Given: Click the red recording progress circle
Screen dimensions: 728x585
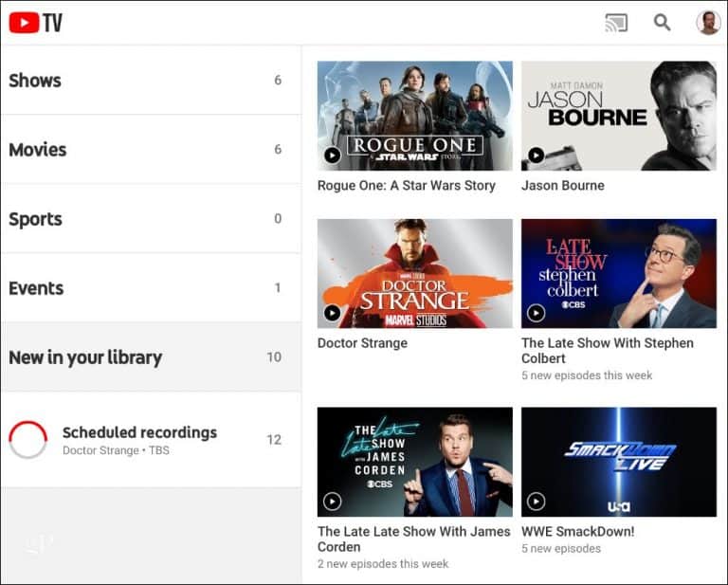Looking at the screenshot, I should click(x=28, y=440).
